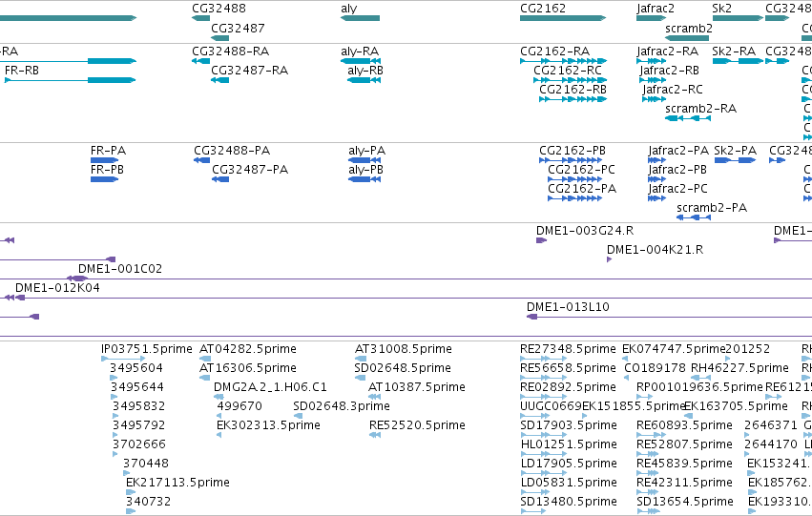Click the aly-RB transcript

[364, 80]
